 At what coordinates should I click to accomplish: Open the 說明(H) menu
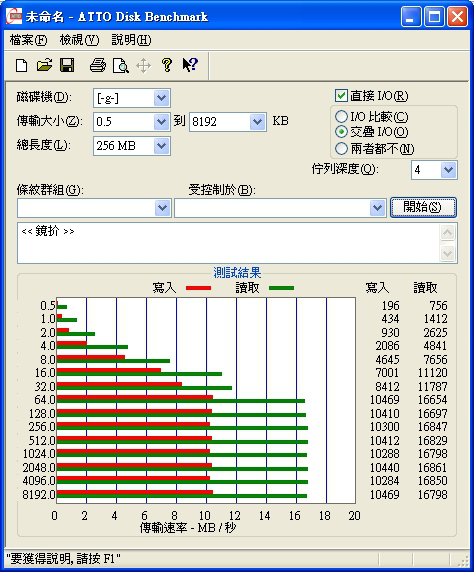pyautogui.click(x=131, y=40)
